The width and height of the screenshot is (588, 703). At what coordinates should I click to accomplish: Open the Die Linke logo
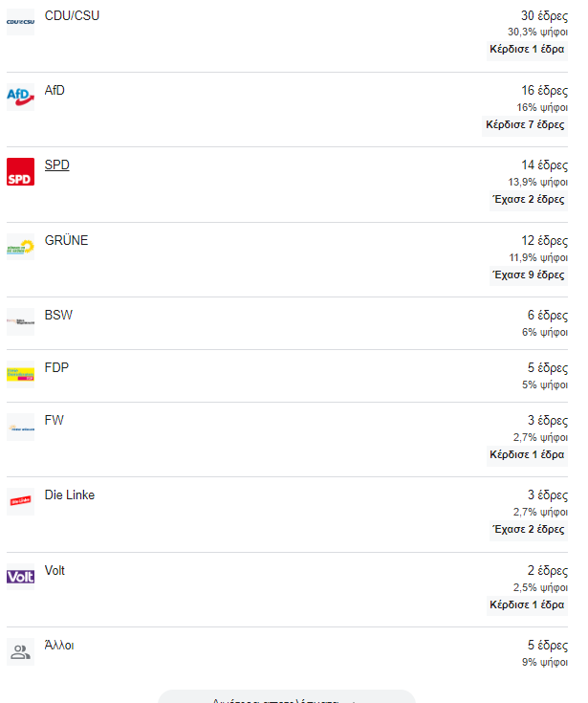click(20, 501)
